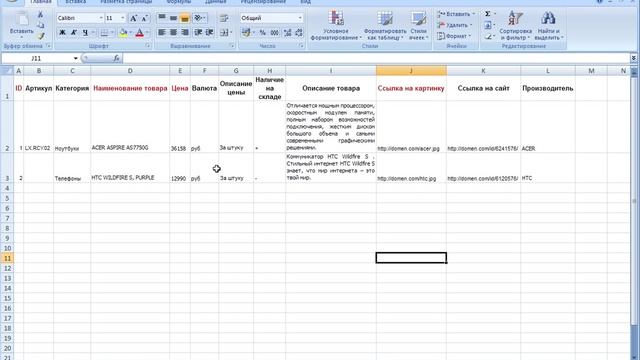Increase font size with large A icon
Screen dimensions: 640x360
[x=133, y=18]
